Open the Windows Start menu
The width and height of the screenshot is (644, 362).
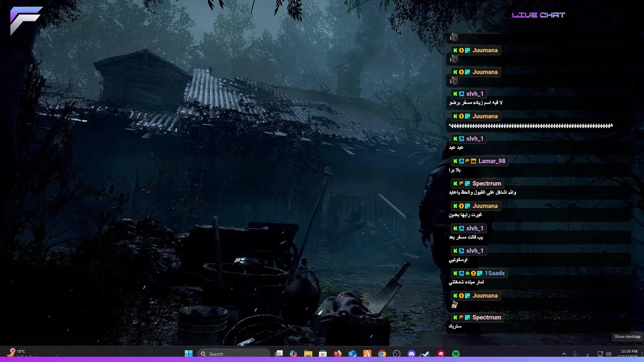pos(189,354)
